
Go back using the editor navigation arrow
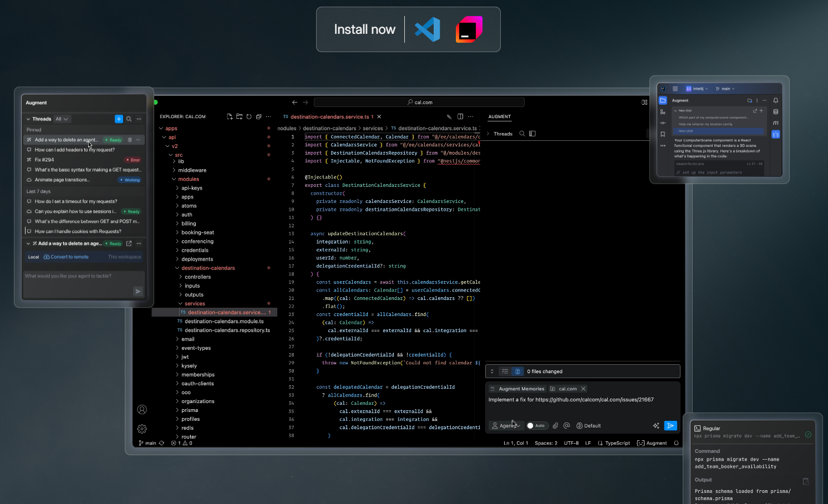tap(294, 102)
